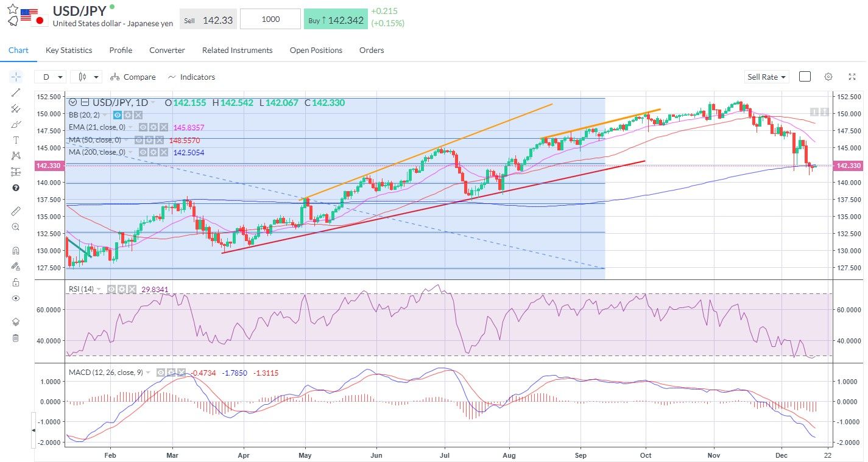Select the crosshair cursor tool
This screenshot has width=868, height=462.
coord(16,77)
